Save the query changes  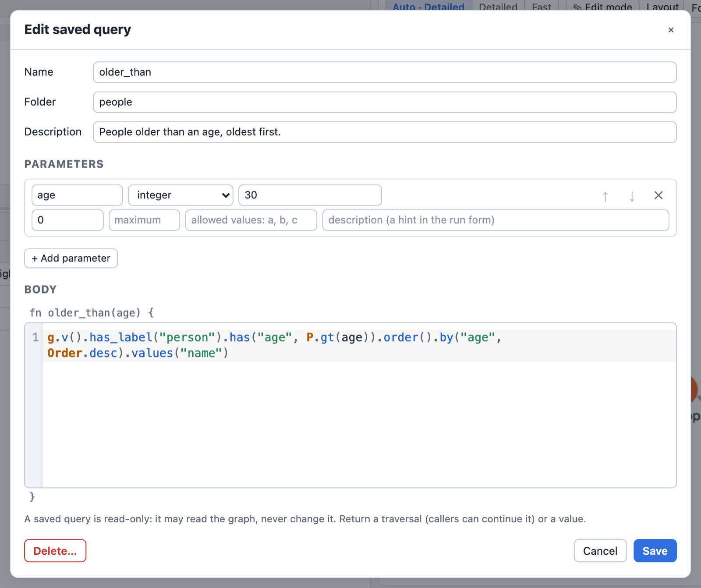[x=655, y=551]
